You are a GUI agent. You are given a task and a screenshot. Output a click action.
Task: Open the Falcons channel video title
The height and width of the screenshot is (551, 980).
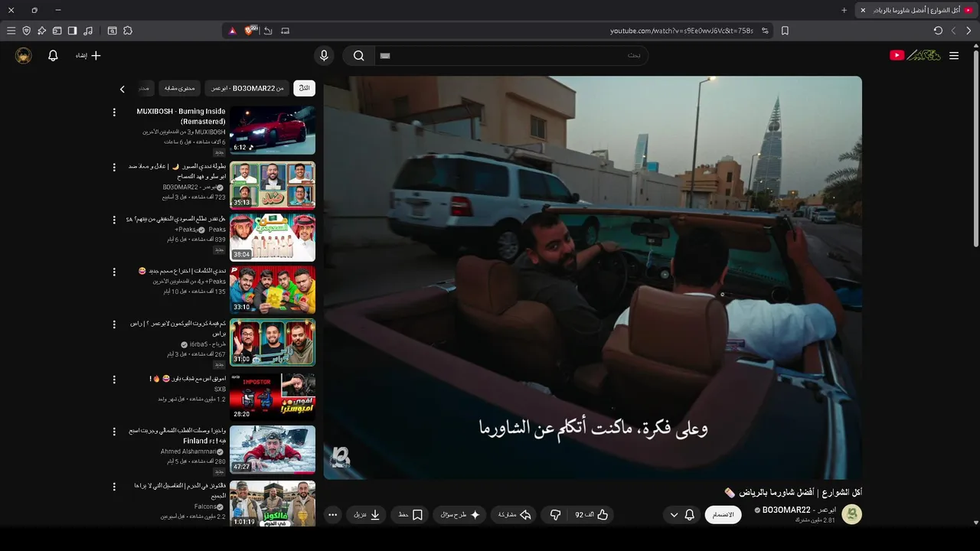[x=180, y=491]
